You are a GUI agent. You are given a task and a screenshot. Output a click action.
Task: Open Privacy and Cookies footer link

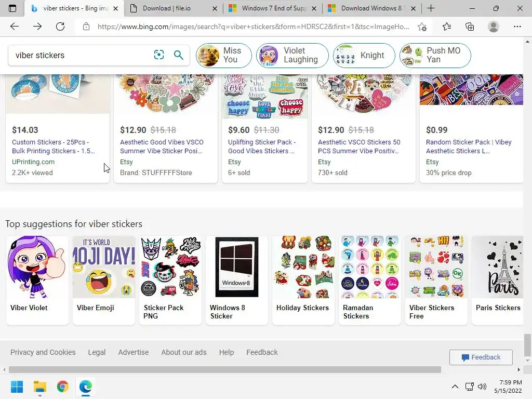click(43, 352)
